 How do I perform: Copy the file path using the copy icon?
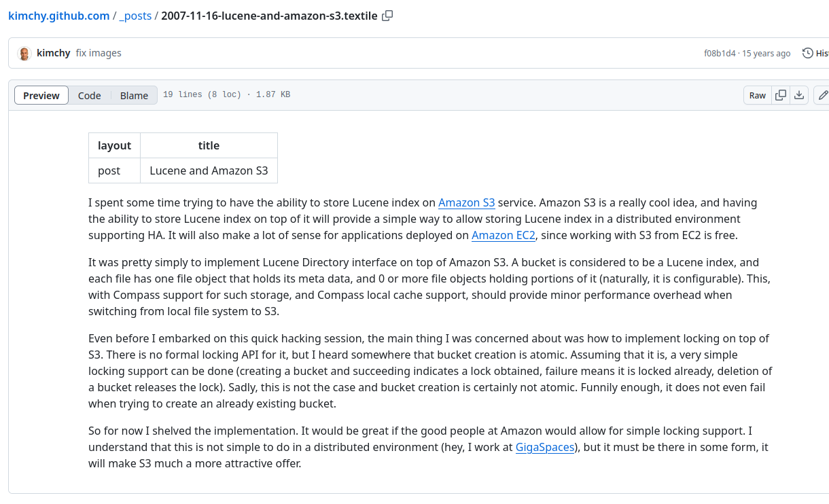click(387, 16)
